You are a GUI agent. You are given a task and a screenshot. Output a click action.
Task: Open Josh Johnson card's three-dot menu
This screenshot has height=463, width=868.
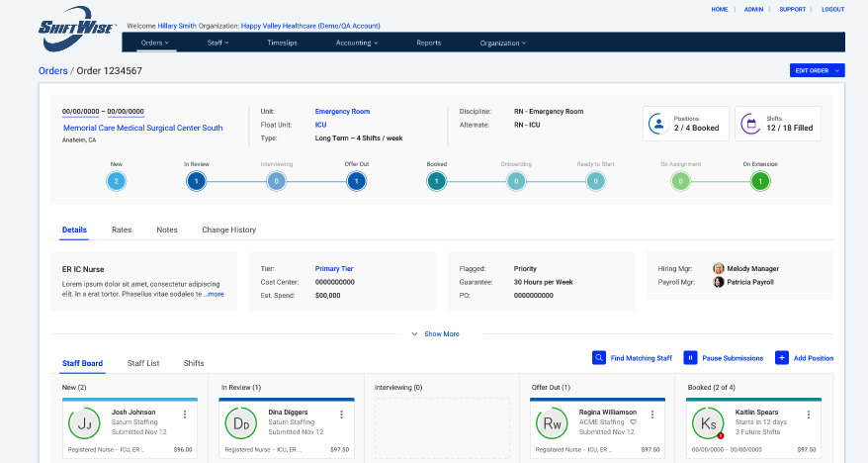pos(184,415)
